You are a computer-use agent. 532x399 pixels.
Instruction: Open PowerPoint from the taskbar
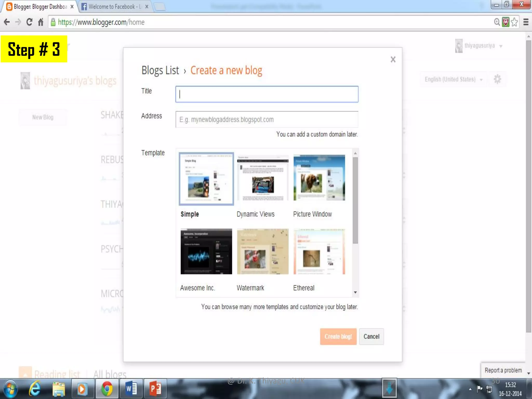click(155, 389)
